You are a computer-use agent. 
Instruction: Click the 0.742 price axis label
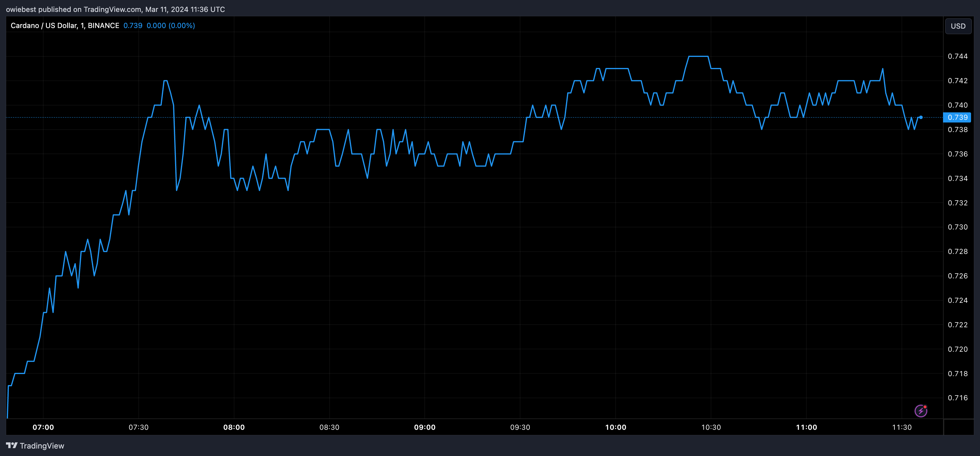coord(958,81)
